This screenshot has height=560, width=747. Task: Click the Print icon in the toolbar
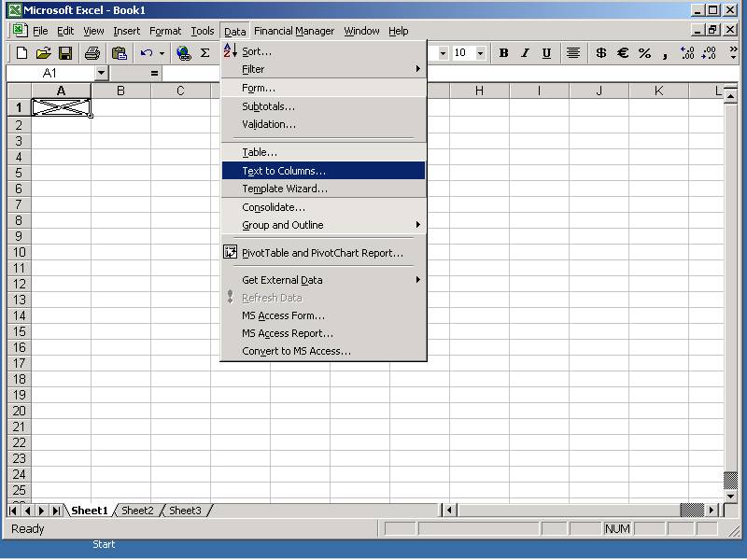pyautogui.click(x=92, y=53)
